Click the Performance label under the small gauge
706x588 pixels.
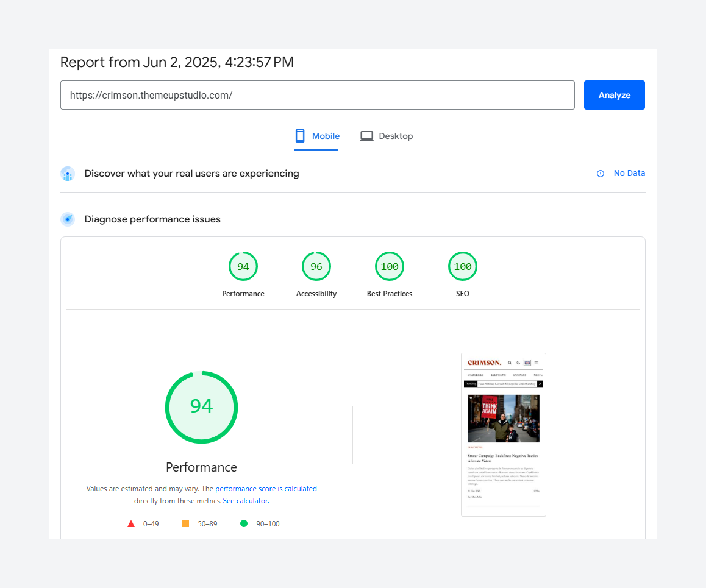click(243, 293)
